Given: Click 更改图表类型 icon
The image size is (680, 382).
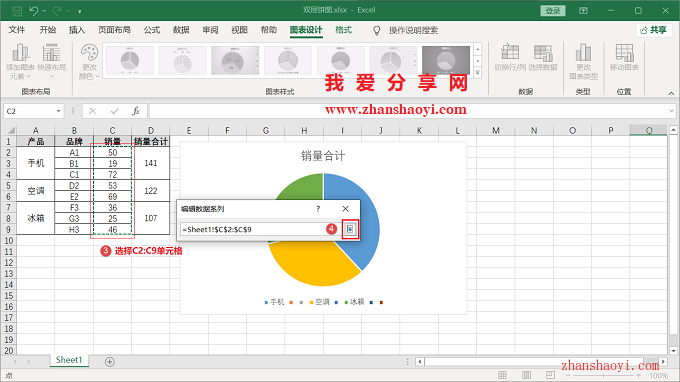Looking at the screenshot, I should click(583, 62).
